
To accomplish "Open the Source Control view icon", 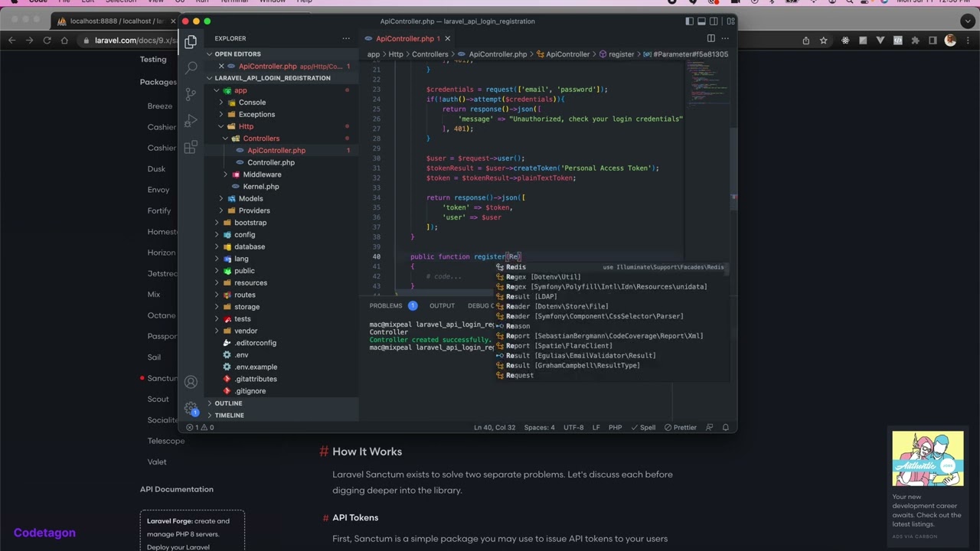I will 191,93.
